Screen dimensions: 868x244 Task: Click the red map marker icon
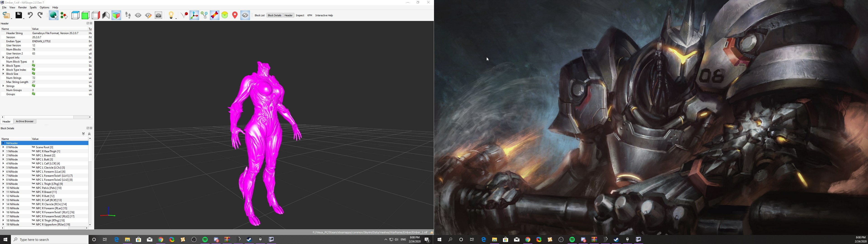[235, 15]
